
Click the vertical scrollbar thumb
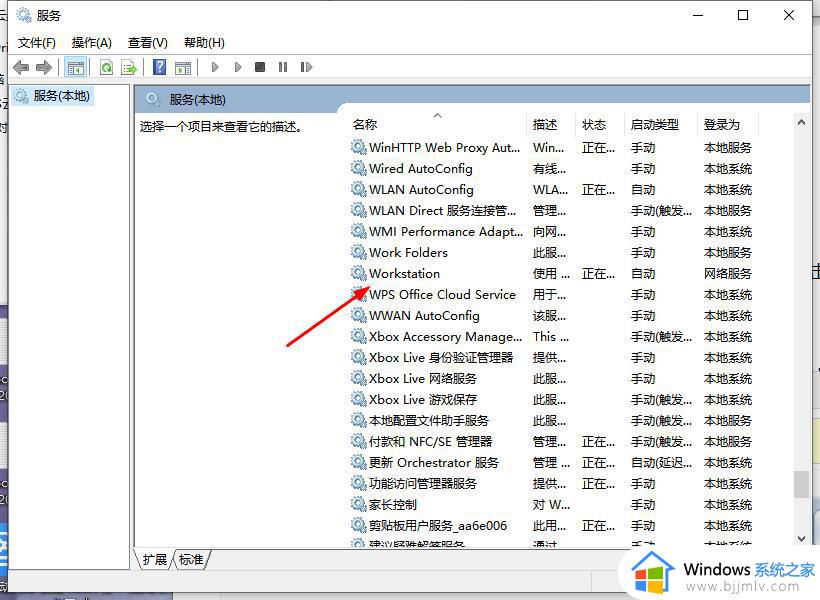[801, 485]
